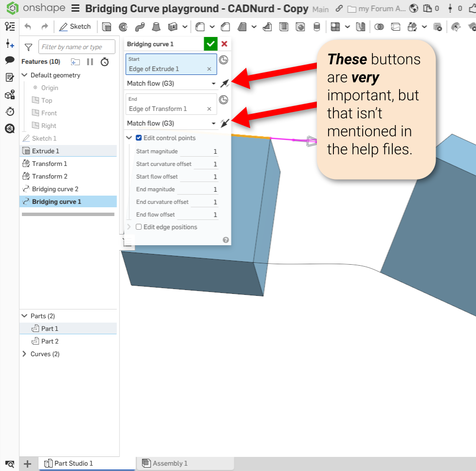The width and height of the screenshot is (476, 471).
Task: Uncheck 'Edit control points' checkbox
Action: (x=139, y=138)
